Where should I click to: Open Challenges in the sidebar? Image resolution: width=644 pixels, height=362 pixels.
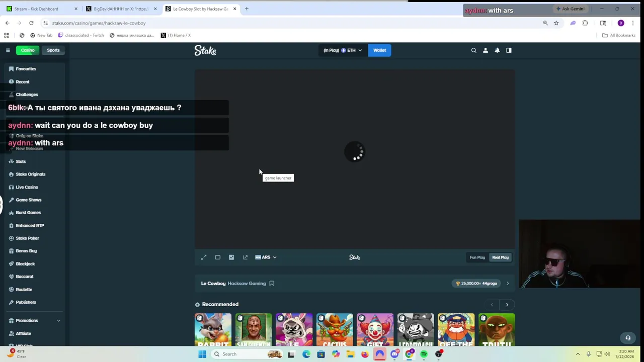27,95
